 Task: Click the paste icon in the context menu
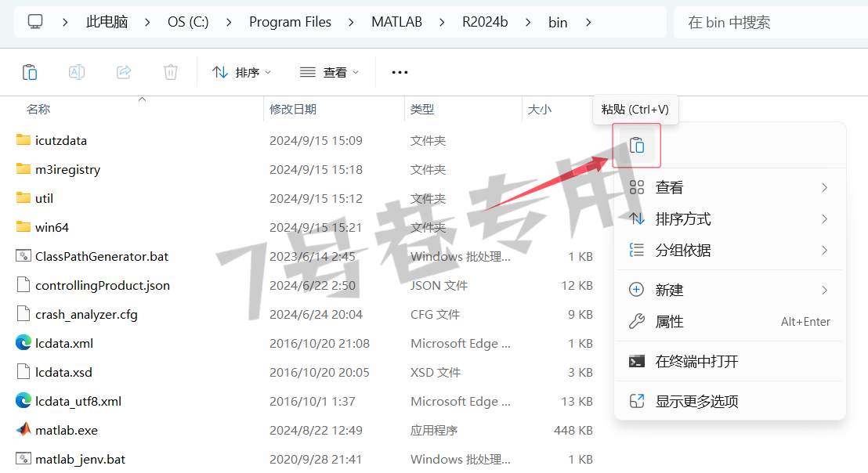click(637, 146)
